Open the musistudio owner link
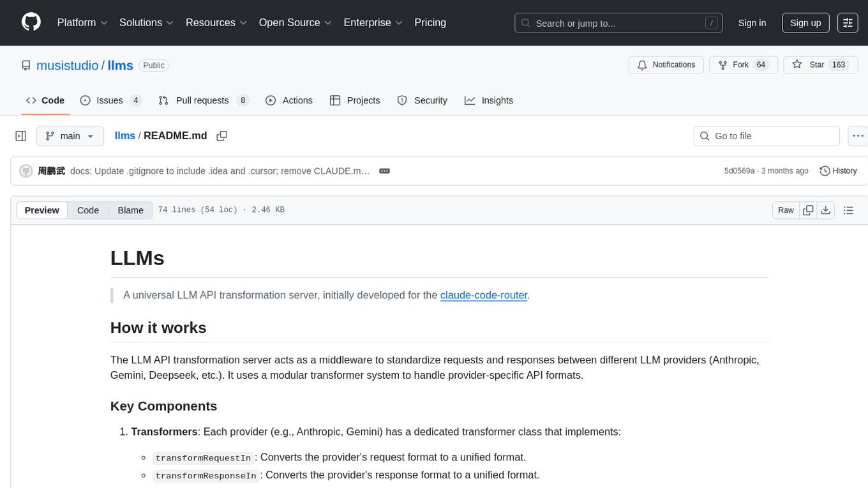 tap(68, 65)
